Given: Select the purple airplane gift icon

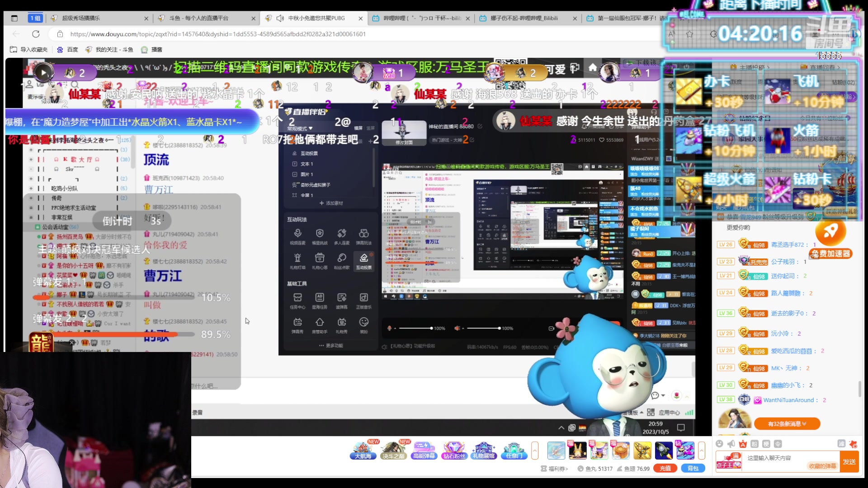Looking at the screenshot, I should point(685,450).
